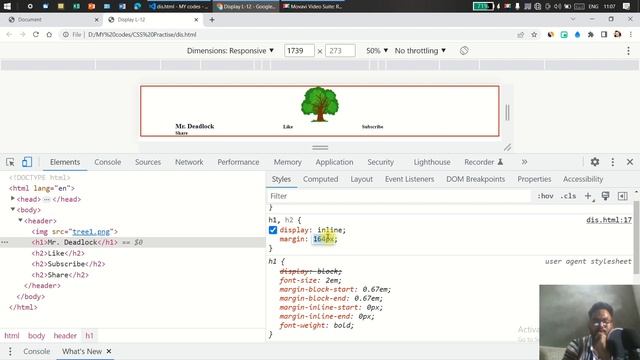Click the blue droplet extension icon
This screenshot has height=360, width=640.
pos(577,35)
